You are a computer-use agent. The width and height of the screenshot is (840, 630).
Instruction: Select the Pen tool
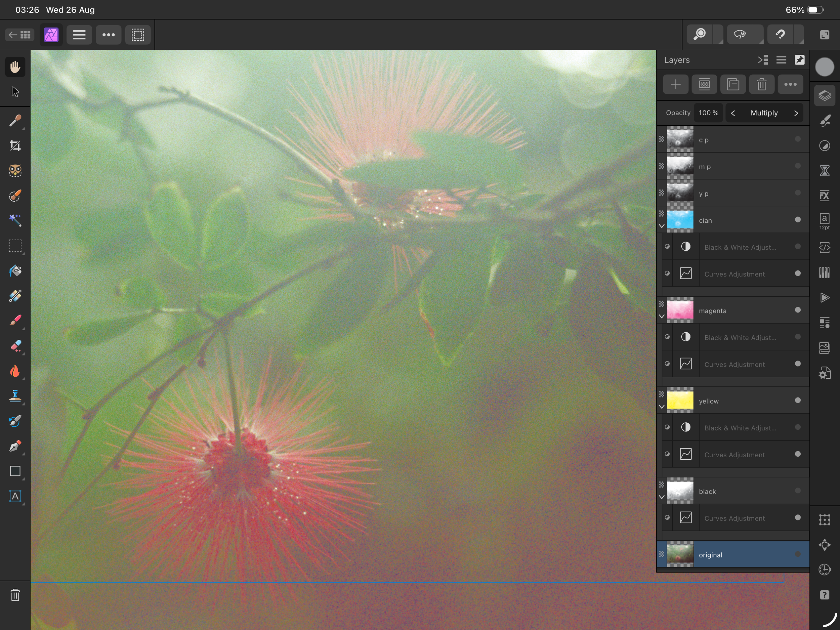(15, 446)
